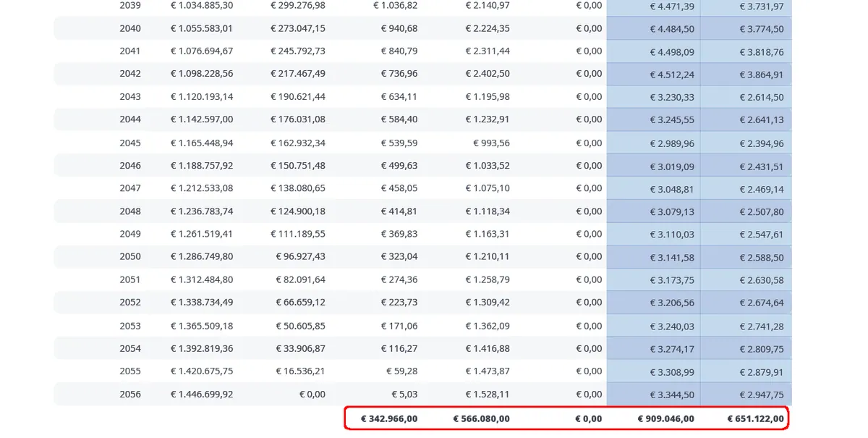
Task: Select the year 2040 row label
Action: point(130,28)
